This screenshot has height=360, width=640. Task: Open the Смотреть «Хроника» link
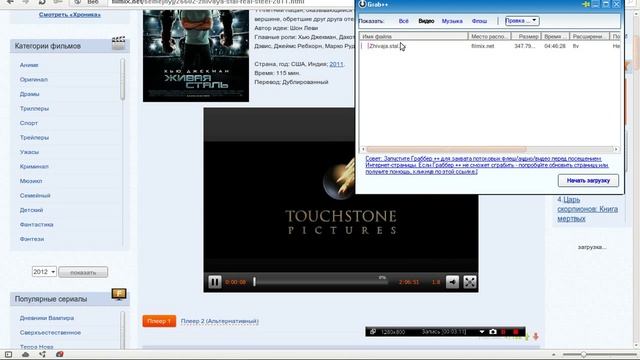[70, 15]
